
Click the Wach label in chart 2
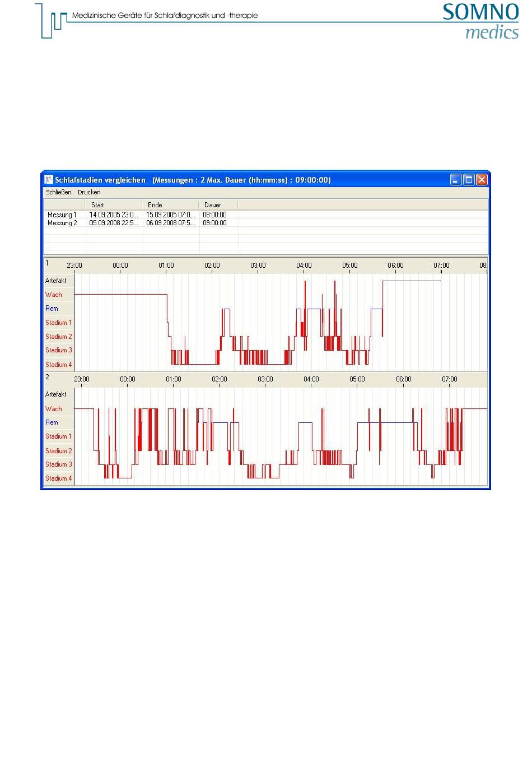click(x=54, y=409)
